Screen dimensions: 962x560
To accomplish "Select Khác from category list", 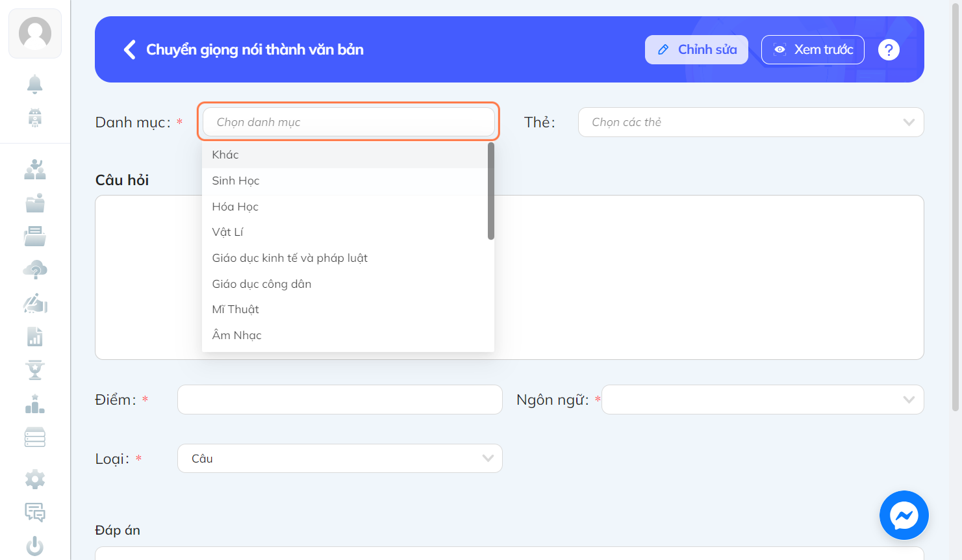I will (345, 155).
